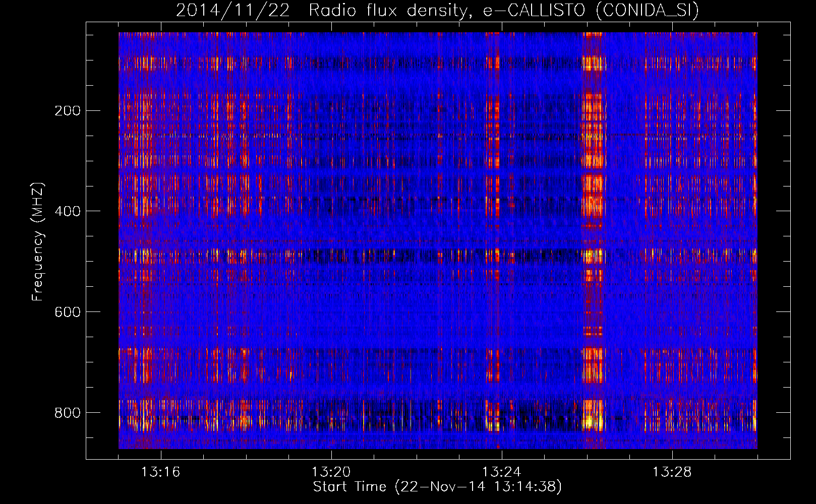This screenshot has height=504, width=816.
Task: Click the 200 frequency tick label
Action: pyautogui.click(x=68, y=111)
